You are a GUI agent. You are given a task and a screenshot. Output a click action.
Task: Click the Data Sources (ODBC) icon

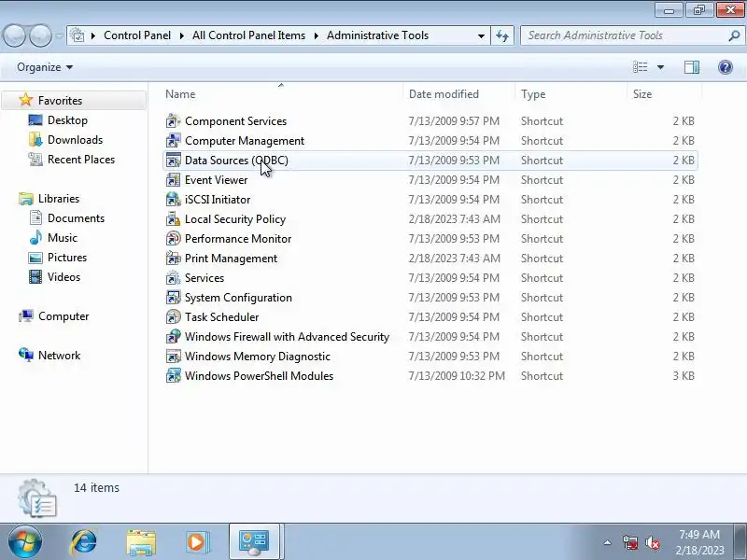pos(173,160)
